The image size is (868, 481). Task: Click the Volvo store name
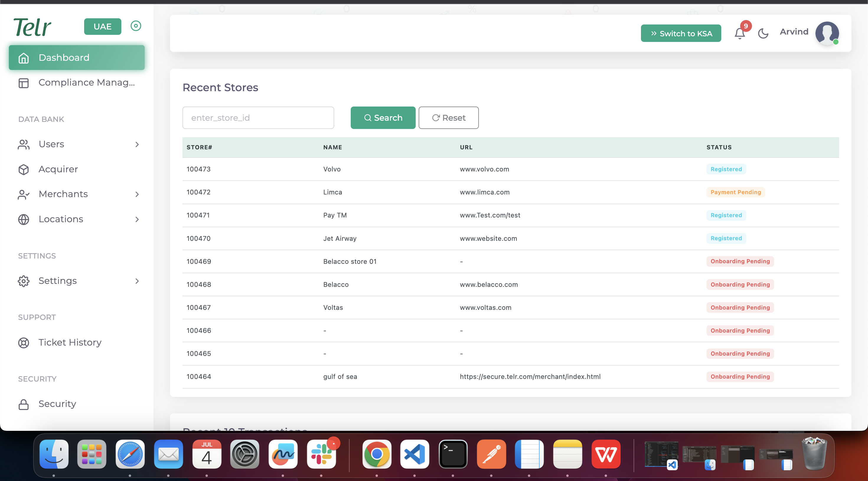(x=332, y=169)
